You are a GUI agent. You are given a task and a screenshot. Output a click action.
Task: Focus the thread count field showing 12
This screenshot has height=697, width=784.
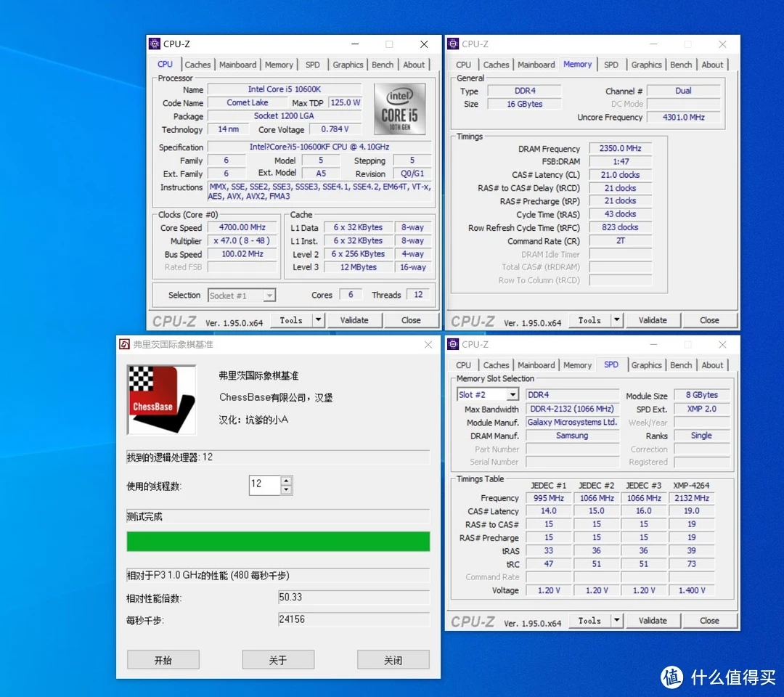coord(265,485)
